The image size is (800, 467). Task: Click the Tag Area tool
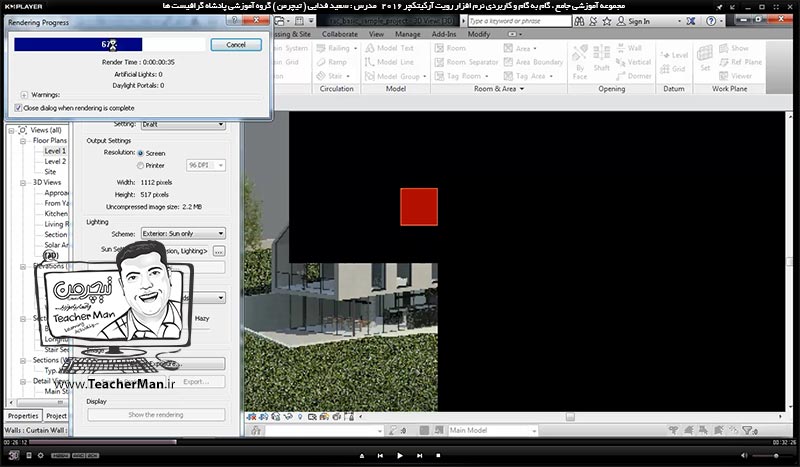tap(524, 76)
